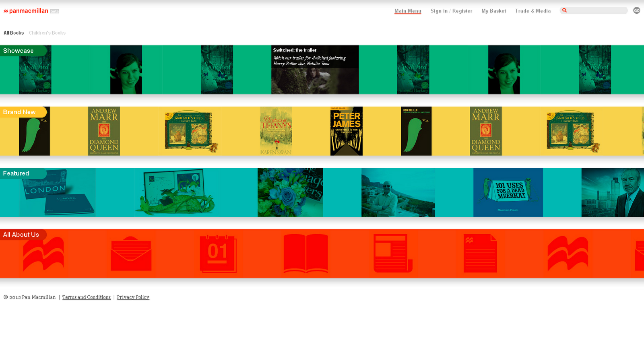Open the suited man cityscape image
Image resolution: width=644 pixels, height=338 pixels.
pos(613,192)
